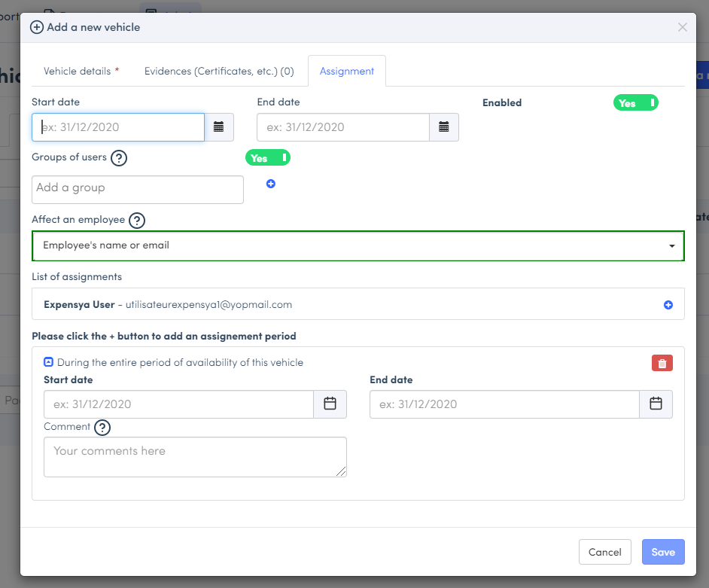
Task: Click the Save button
Action: [663, 552]
